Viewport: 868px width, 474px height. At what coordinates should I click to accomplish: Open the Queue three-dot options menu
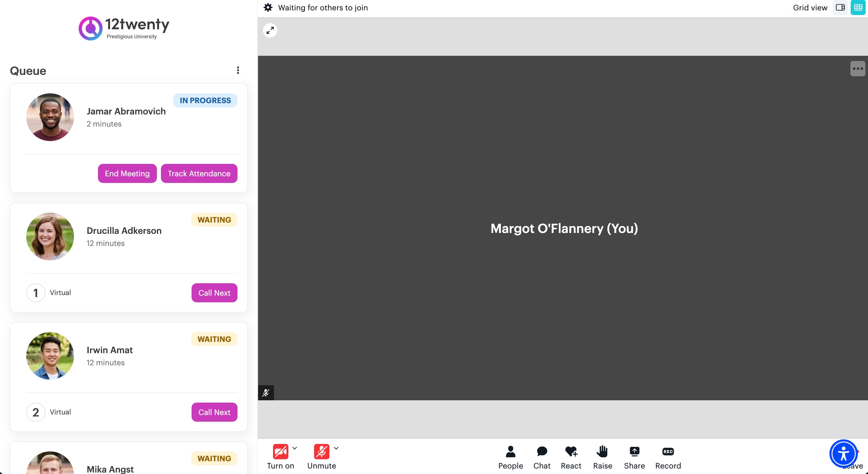[x=238, y=70]
